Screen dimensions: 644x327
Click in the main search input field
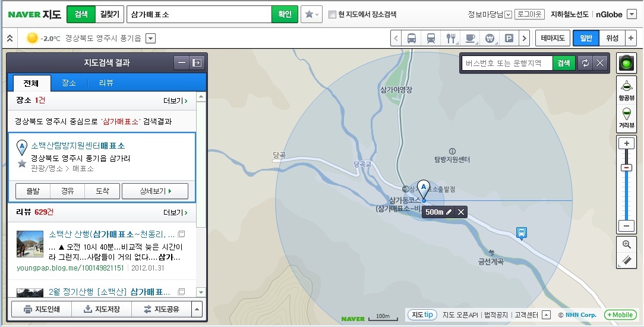pyautogui.click(x=199, y=14)
